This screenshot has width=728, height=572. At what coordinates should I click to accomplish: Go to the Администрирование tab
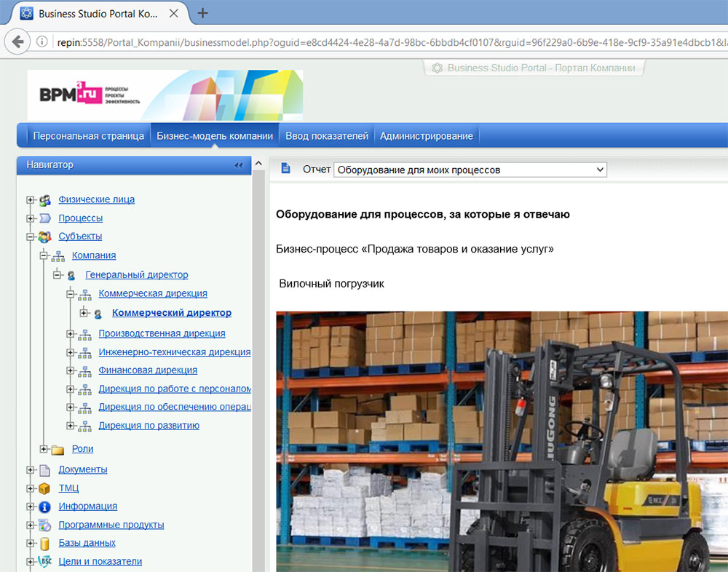click(426, 136)
